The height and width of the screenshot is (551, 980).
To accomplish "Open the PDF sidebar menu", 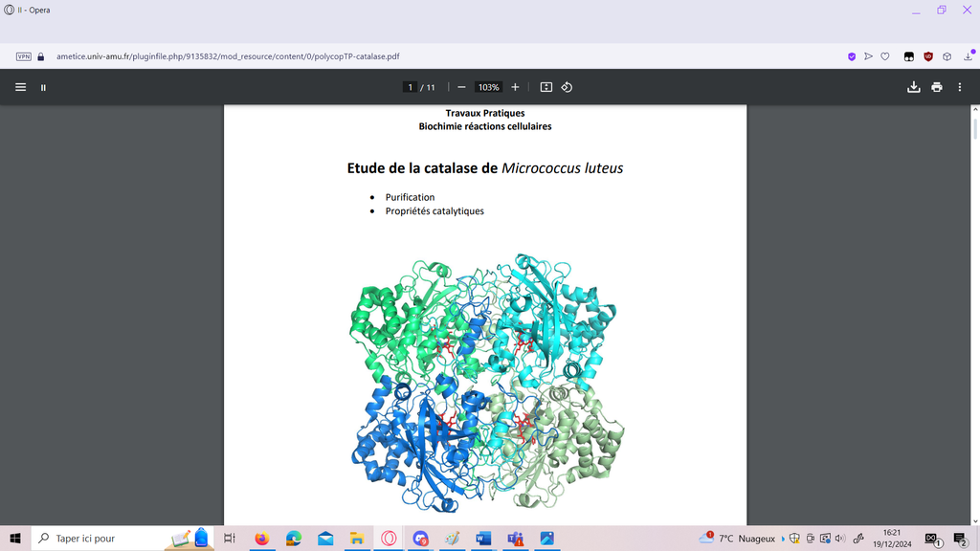I will coord(20,87).
